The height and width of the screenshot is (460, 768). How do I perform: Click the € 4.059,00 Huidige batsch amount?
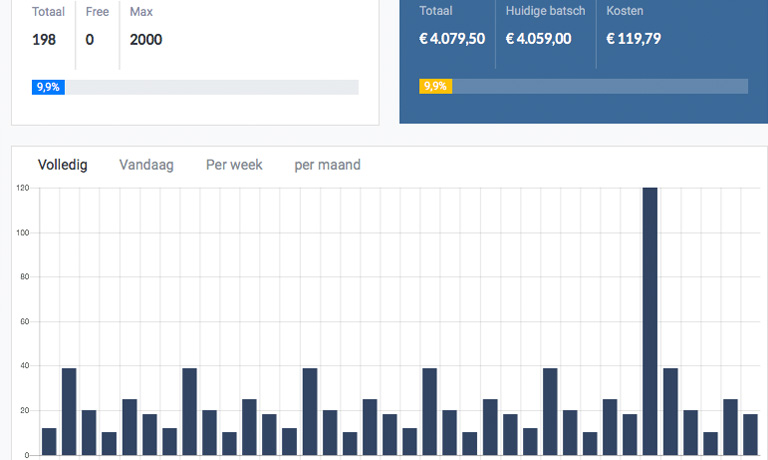539,39
